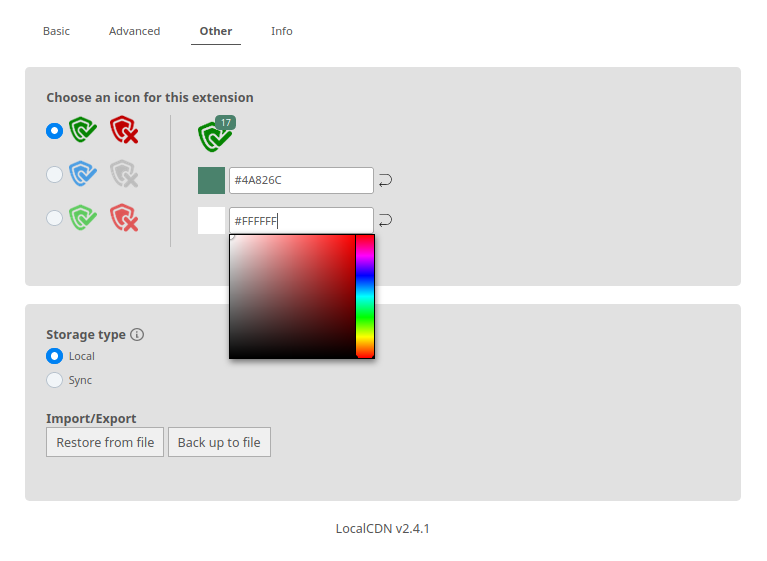This screenshot has width=767, height=561.
Task: Click the rainbow hue slider strip
Action: coord(365,296)
